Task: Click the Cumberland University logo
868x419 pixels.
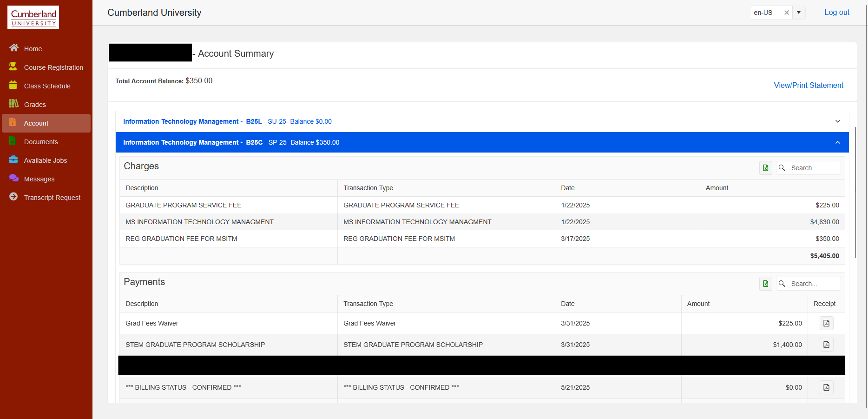Action: pyautogui.click(x=33, y=17)
